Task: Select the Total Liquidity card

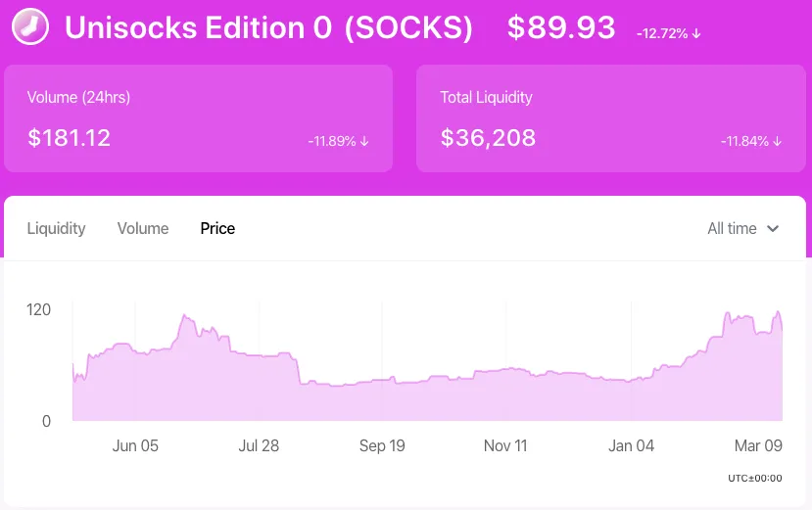Action: pyautogui.click(x=611, y=118)
